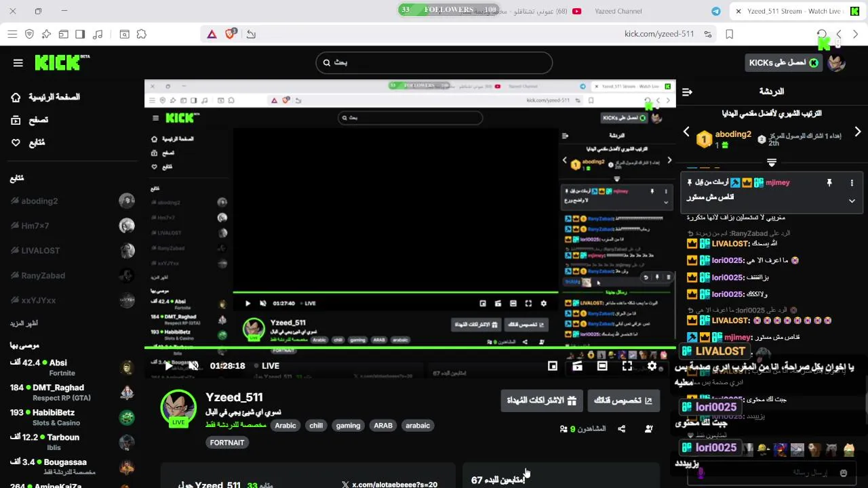Screen dimensions: 868x488
Task: Open the user profile avatar on Kick
Action: pyautogui.click(x=837, y=62)
